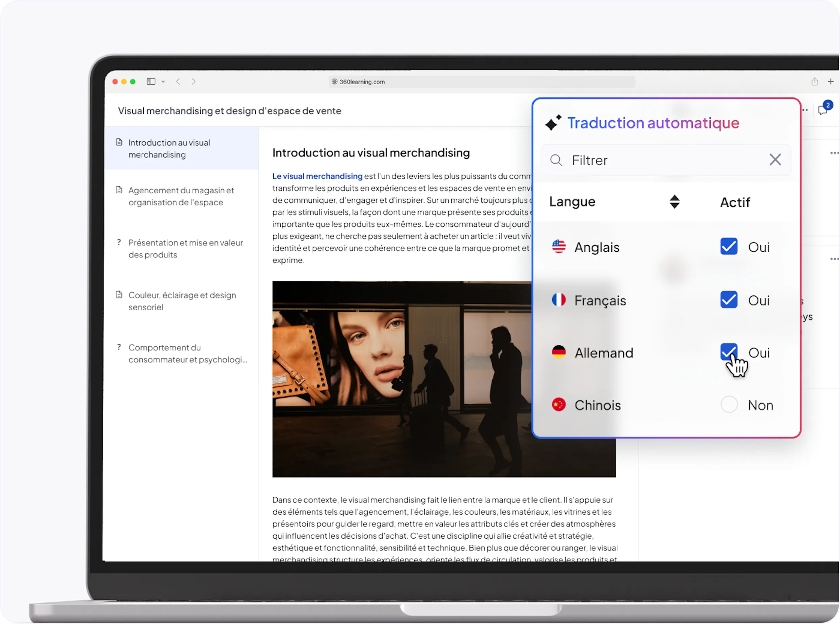Image resolution: width=840 pixels, height=624 pixels.
Task: Click the Oui label in the Anglais row
Action: pos(759,248)
